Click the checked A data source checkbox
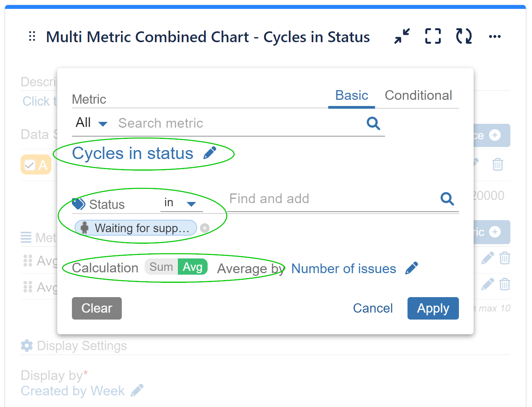 click(30, 164)
